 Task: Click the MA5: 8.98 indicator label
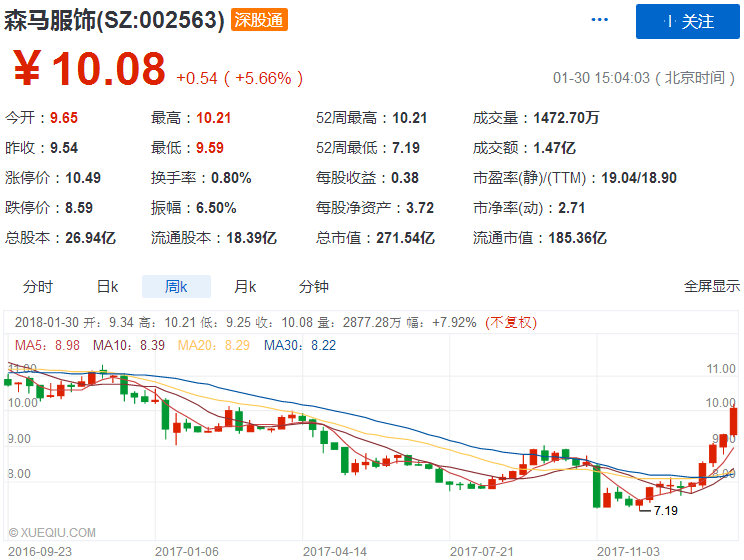[x=47, y=345]
